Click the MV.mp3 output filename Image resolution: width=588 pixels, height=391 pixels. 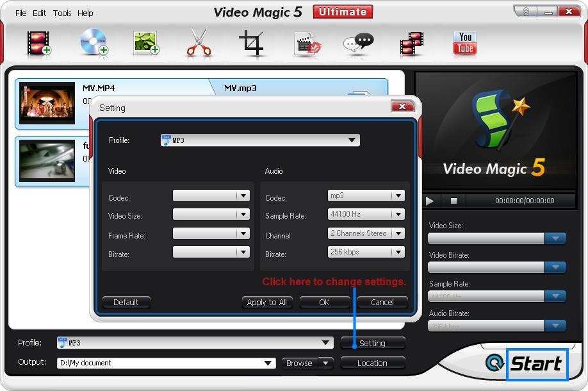(240, 88)
